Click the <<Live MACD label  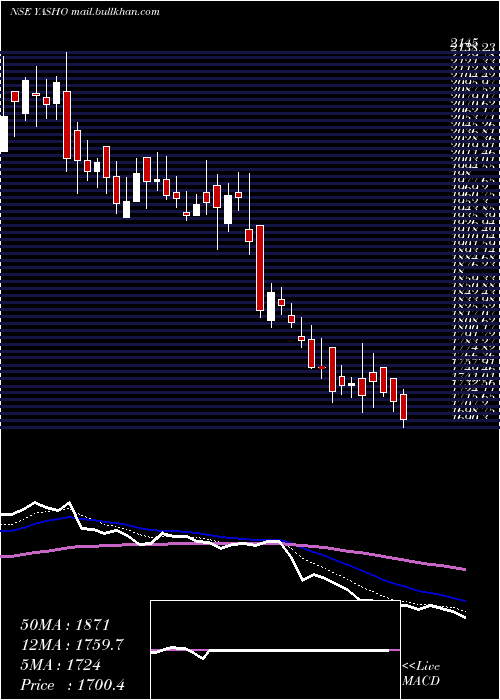coord(421,674)
